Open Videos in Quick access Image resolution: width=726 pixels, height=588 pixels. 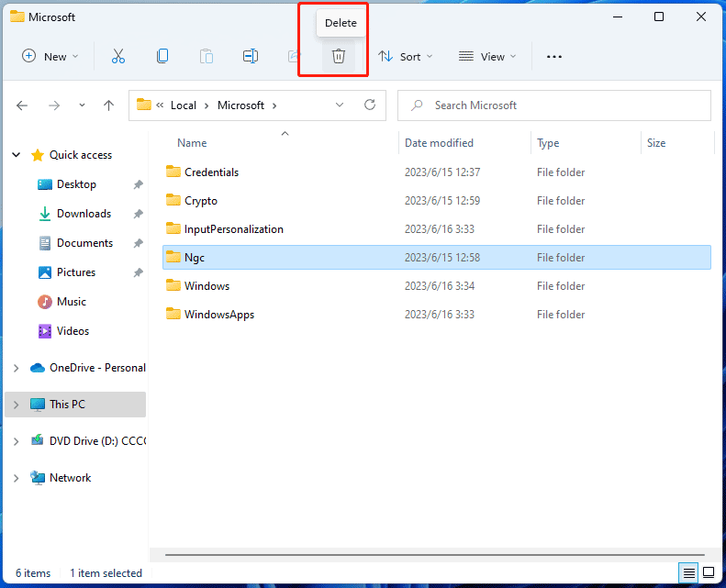coord(73,331)
